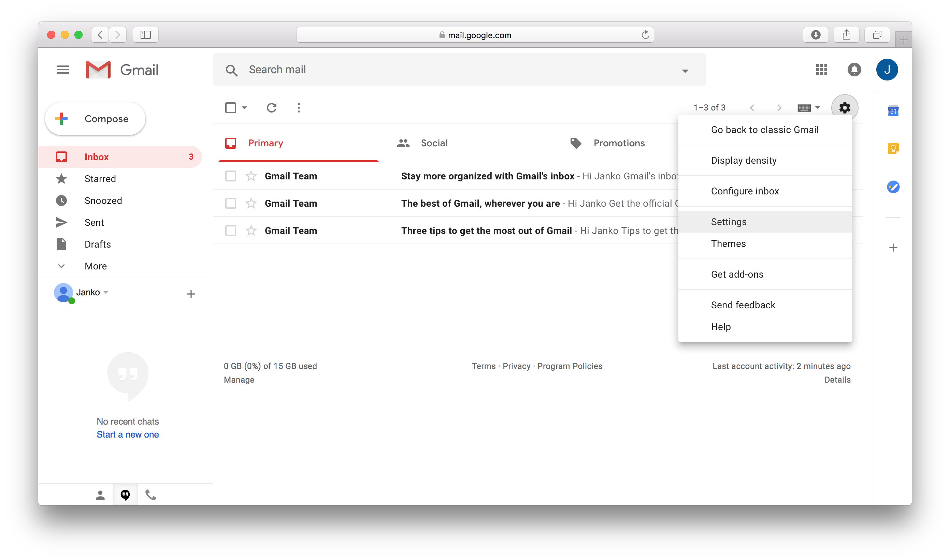Image resolution: width=950 pixels, height=560 pixels.
Task: Choose Send feedback from menu
Action: coord(765,305)
